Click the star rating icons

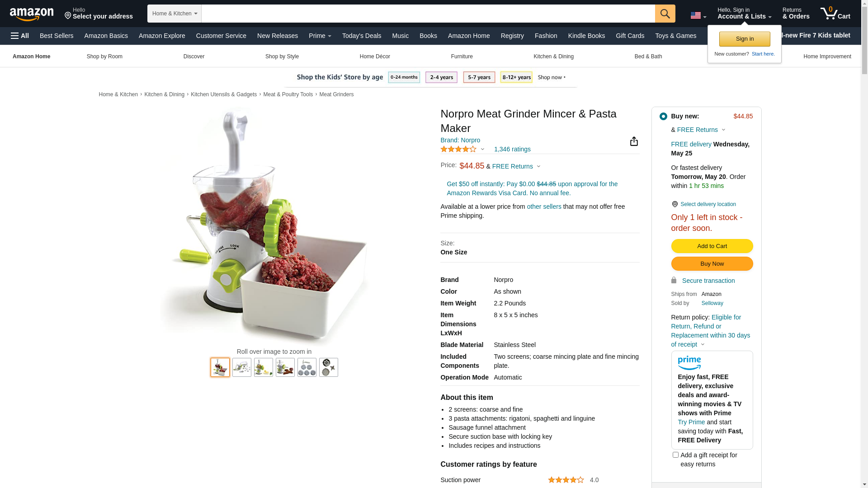[x=458, y=149]
